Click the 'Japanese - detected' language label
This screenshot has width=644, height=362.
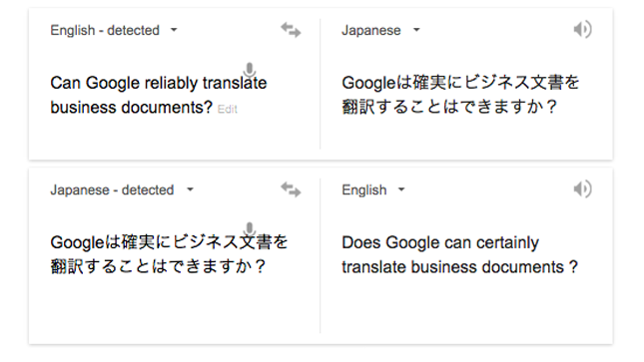coord(112,189)
